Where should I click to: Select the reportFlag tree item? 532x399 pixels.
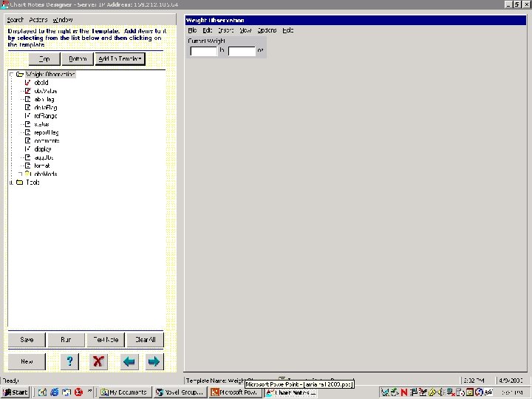47,132
